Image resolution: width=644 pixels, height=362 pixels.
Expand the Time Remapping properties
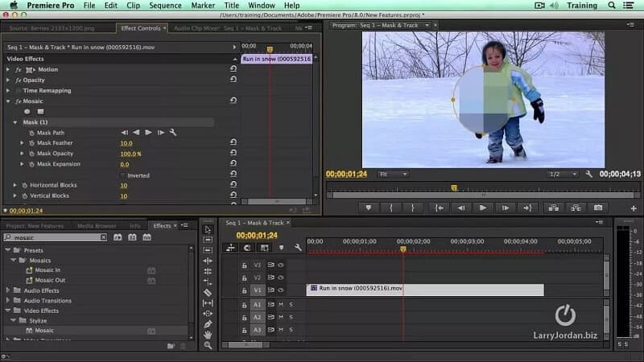[x=8, y=90]
